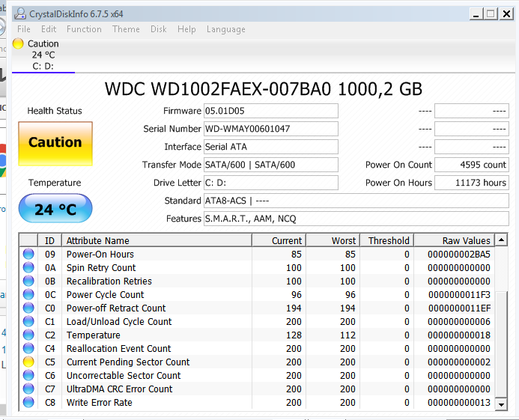The width and height of the screenshot is (519, 420).
Task: Click the Features field
Action: [356, 219]
